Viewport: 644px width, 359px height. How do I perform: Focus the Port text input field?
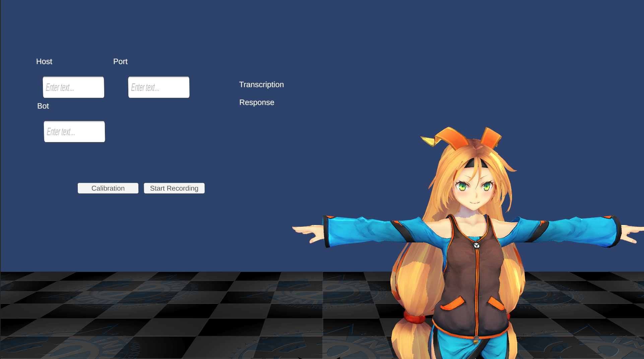point(159,87)
